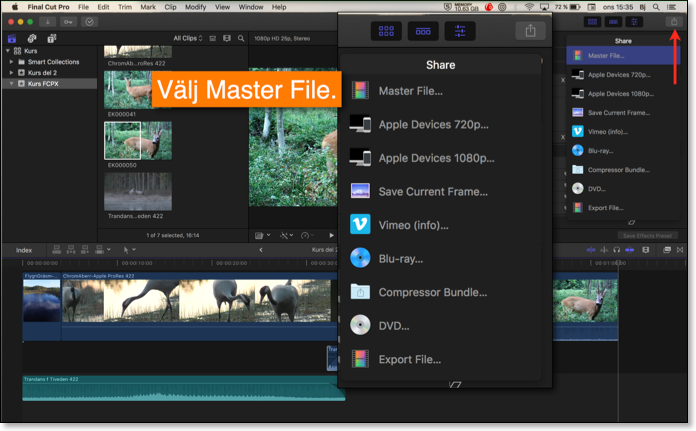Collapse the Kurs FCPX event triangle
The image size is (696, 431).
click(11, 83)
